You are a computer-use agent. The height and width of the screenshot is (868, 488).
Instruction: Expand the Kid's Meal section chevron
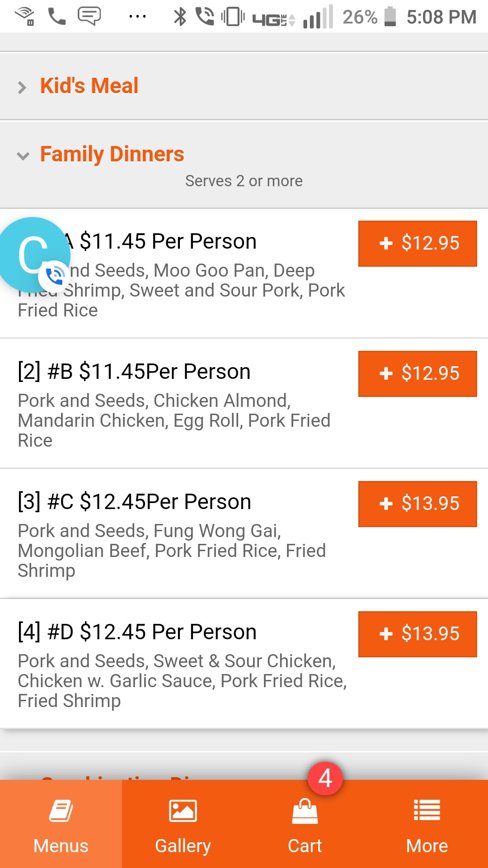pos(22,87)
